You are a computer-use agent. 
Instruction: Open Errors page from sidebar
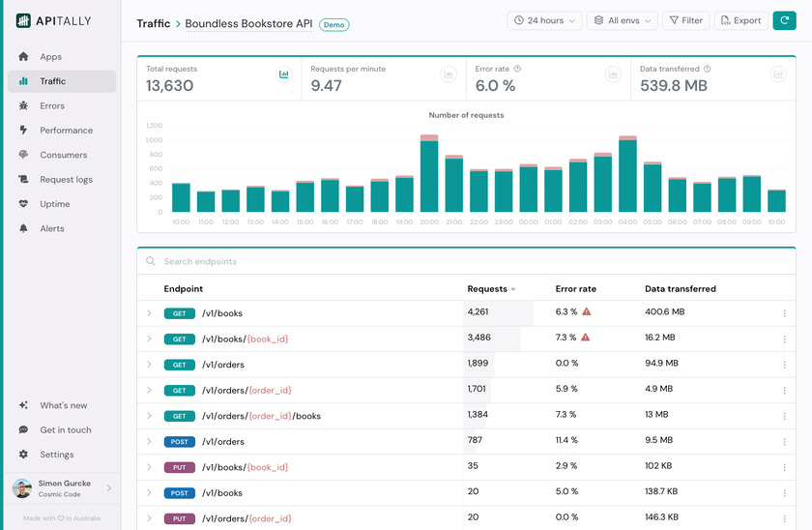coord(52,106)
